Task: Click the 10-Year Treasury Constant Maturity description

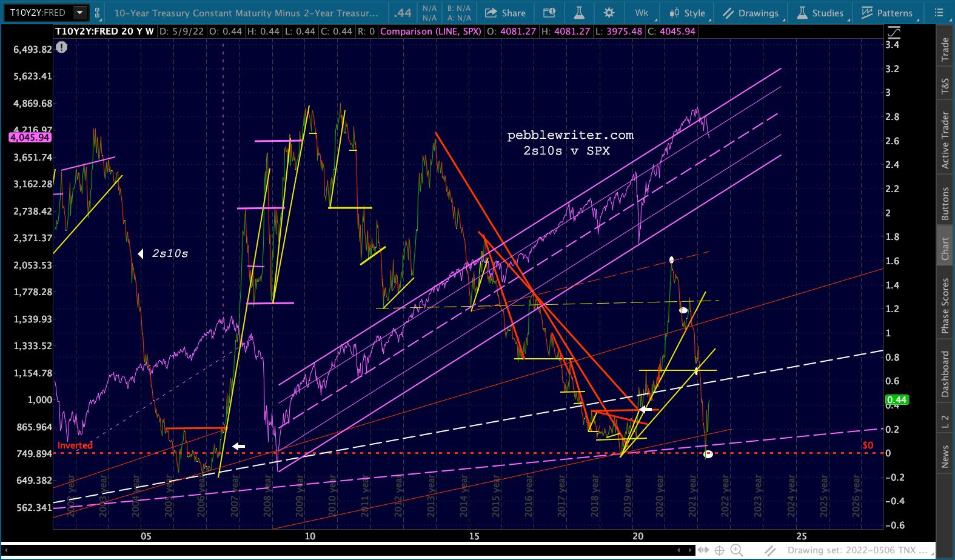Action: pyautogui.click(x=246, y=13)
